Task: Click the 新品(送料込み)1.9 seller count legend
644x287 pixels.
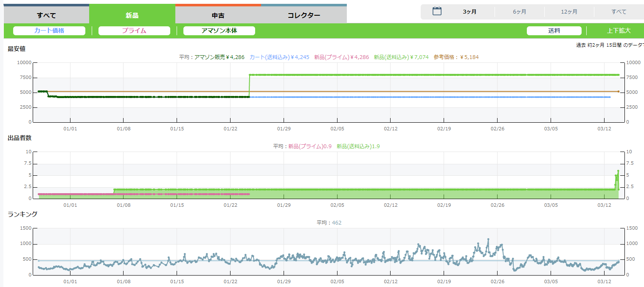Action: coord(358,146)
